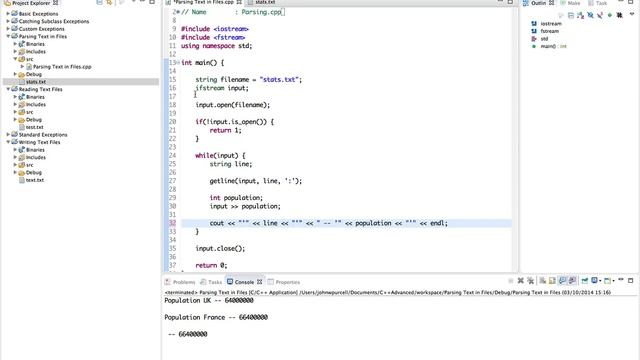Collapse the Writing Text Files project
The image size is (640, 360).
(8, 142)
